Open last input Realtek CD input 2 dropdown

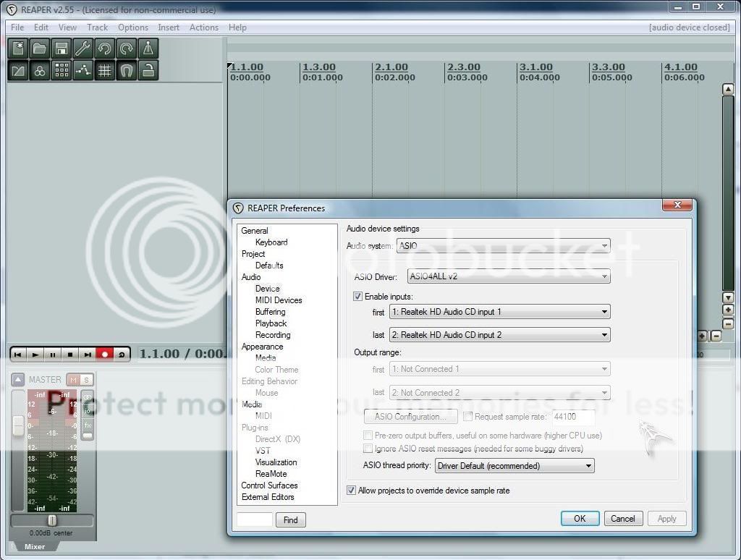[499, 335]
